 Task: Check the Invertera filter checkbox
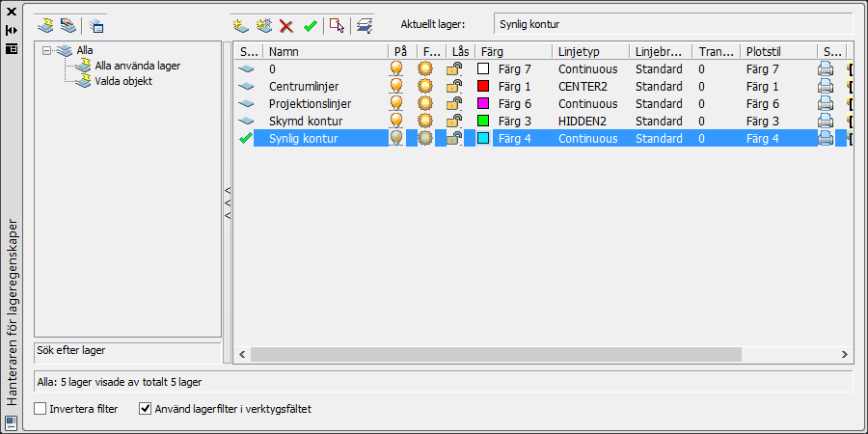[40, 409]
